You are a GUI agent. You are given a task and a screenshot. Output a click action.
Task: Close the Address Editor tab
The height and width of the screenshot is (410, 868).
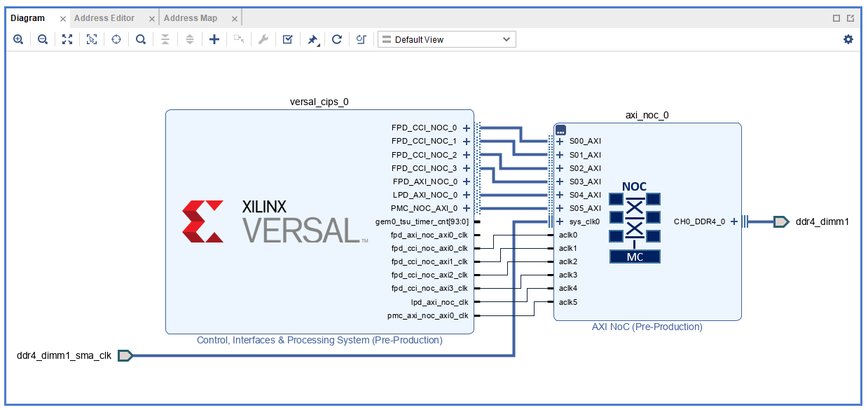[152, 19]
